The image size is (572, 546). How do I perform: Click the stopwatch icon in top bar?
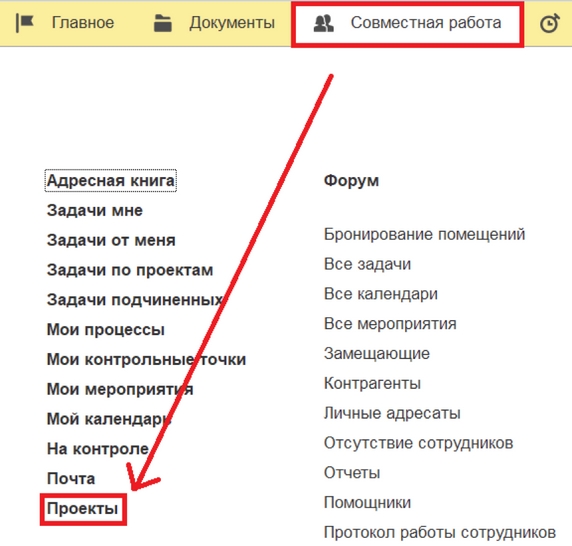point(549,23)
